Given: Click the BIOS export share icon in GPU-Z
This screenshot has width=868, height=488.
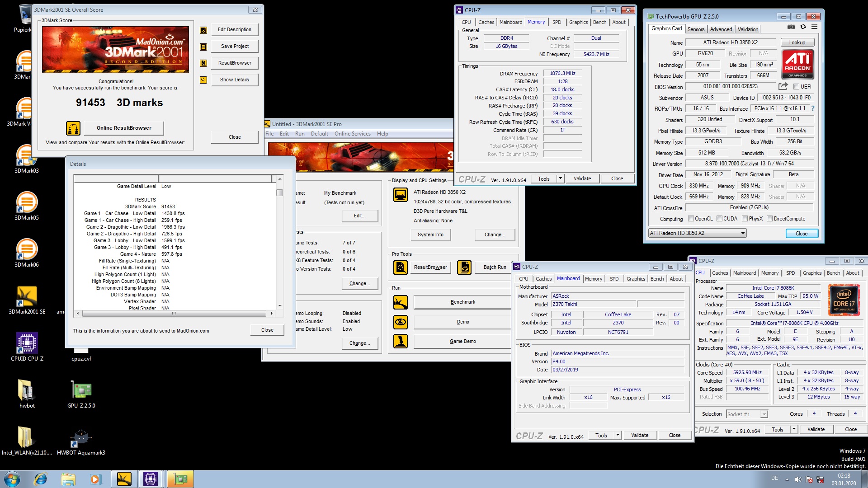Looking at the screenshot, I should (x=783, y=86).
